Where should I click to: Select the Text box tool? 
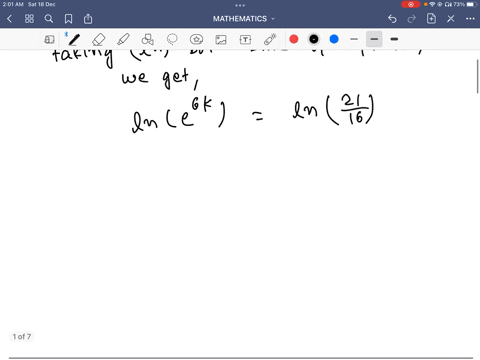coord(245,39)
